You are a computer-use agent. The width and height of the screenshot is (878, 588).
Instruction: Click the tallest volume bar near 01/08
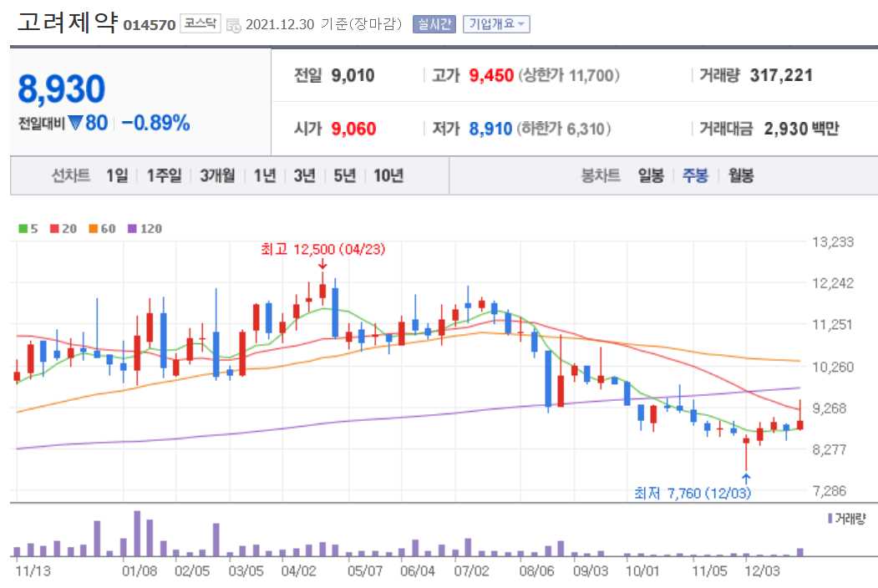coord(137,533)
